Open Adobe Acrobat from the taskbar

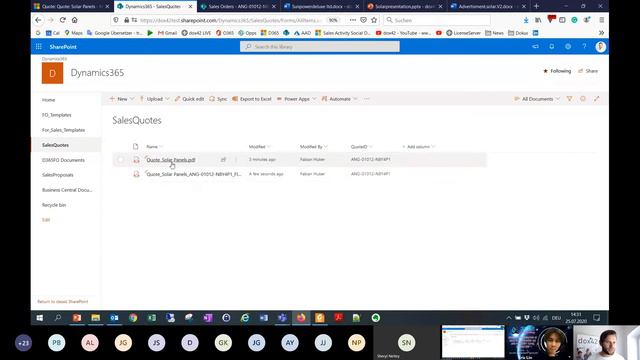[338, 318]
